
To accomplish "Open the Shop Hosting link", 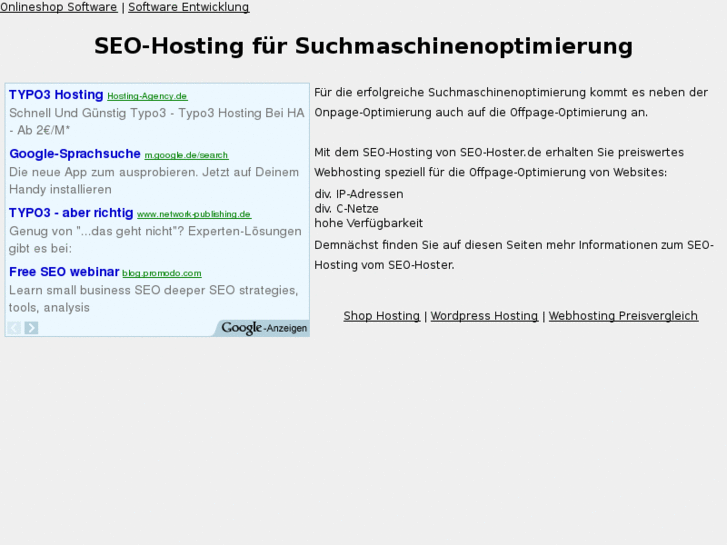I will [382, 316].
